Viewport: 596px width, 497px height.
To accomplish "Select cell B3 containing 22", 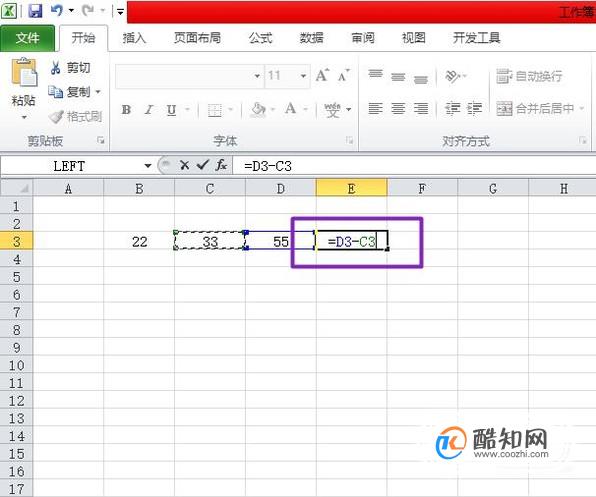I will (x=139, y=241).
